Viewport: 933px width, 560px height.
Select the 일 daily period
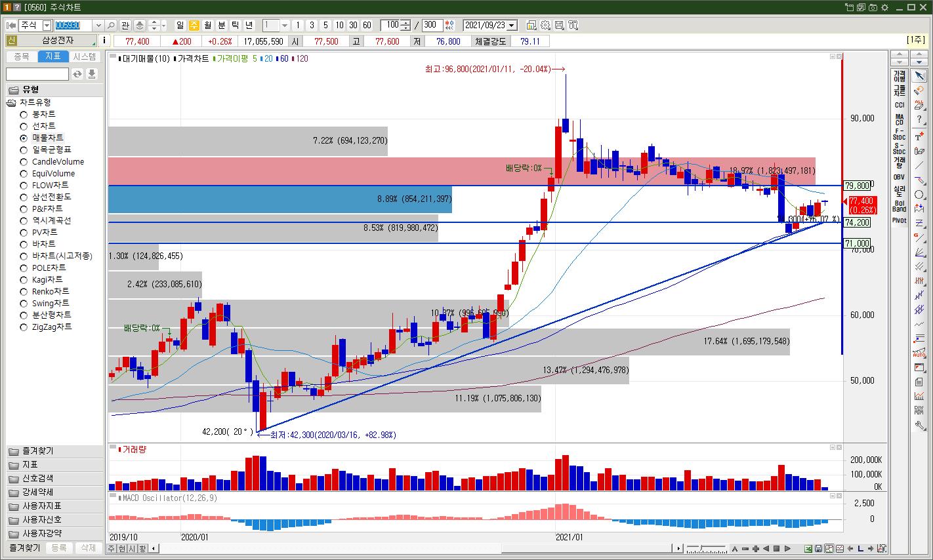click(x=180, y=26)
